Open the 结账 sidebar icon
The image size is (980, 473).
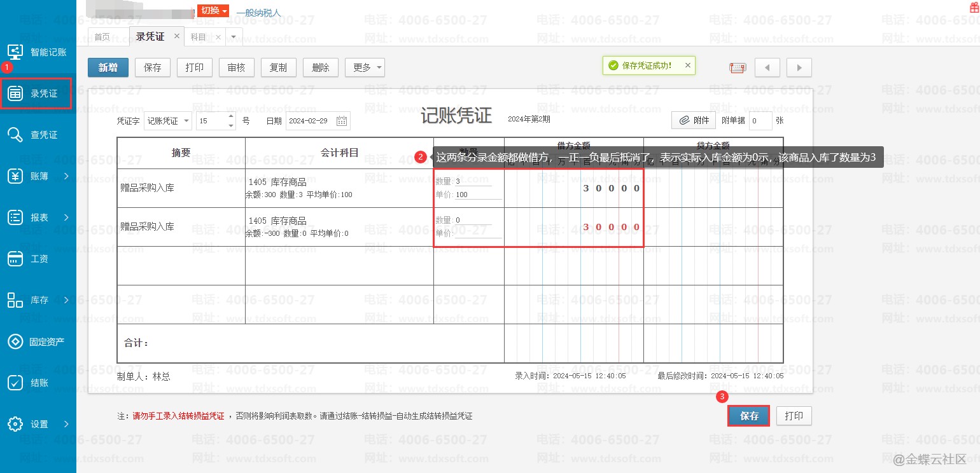click(15, 383)
